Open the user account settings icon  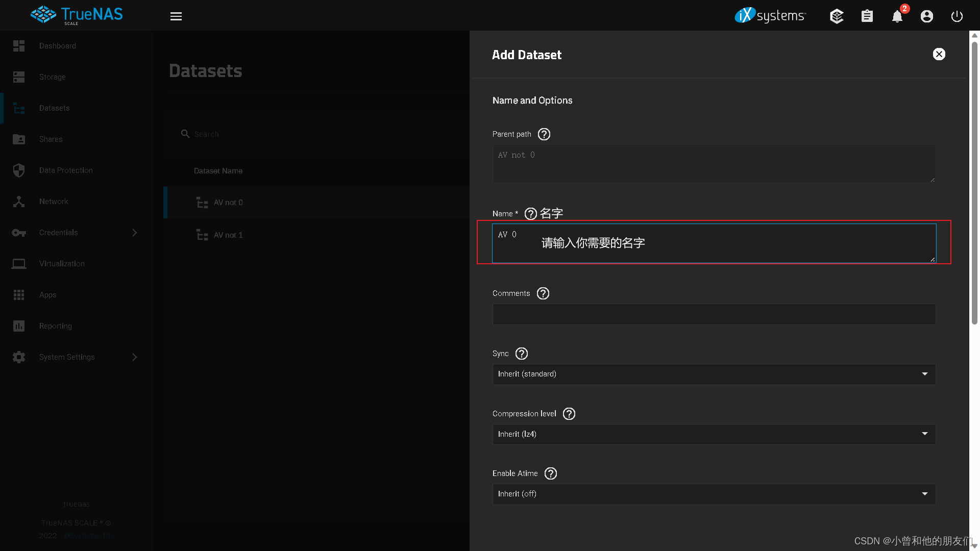[x=927, y=16]
